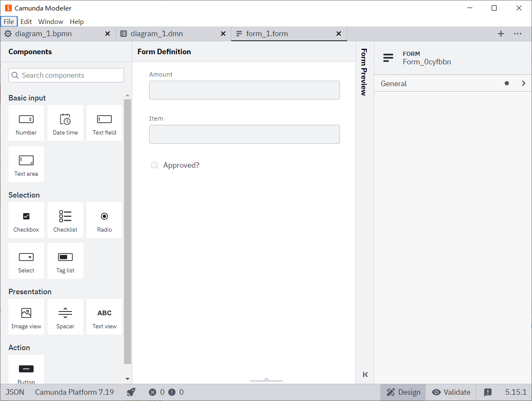Select the Checklist component

(x=65, y=220)
